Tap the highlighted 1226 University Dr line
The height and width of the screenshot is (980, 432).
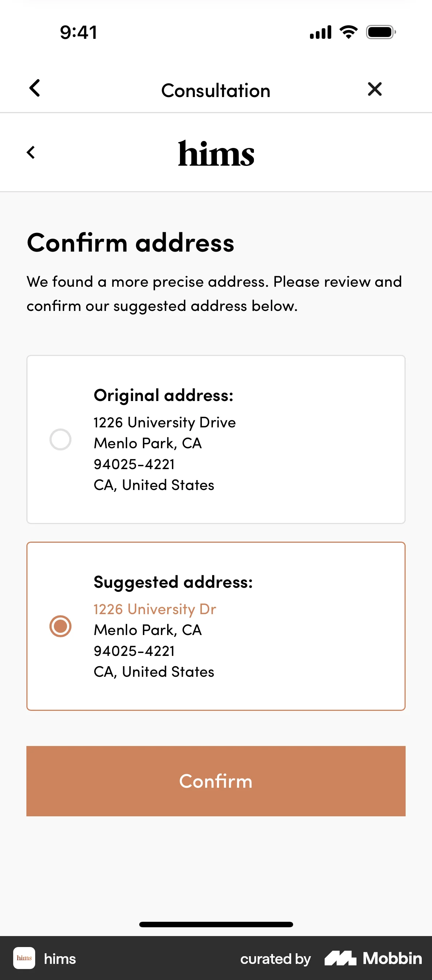tap(155, 609)
